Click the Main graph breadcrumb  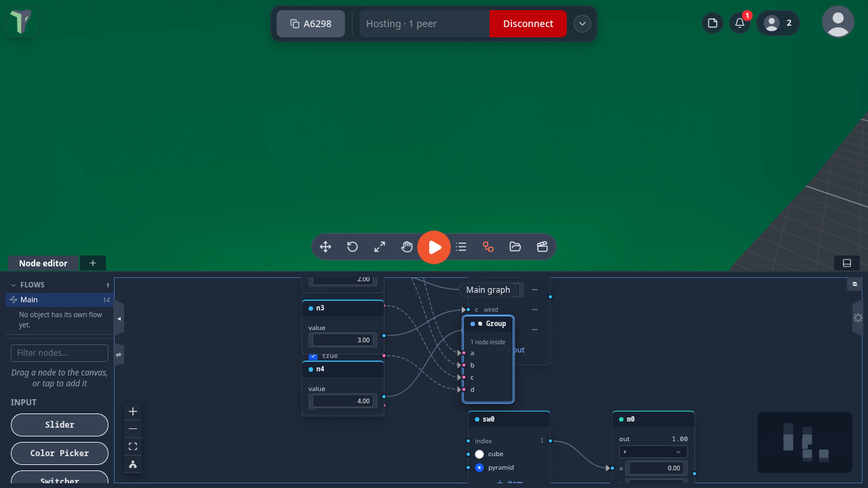[488, 290]
